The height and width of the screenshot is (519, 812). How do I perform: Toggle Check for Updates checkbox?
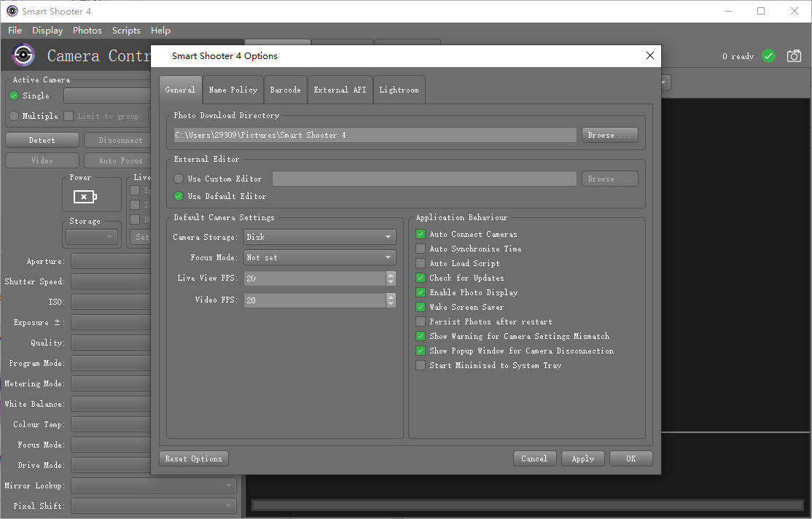[x=421, y=278]
